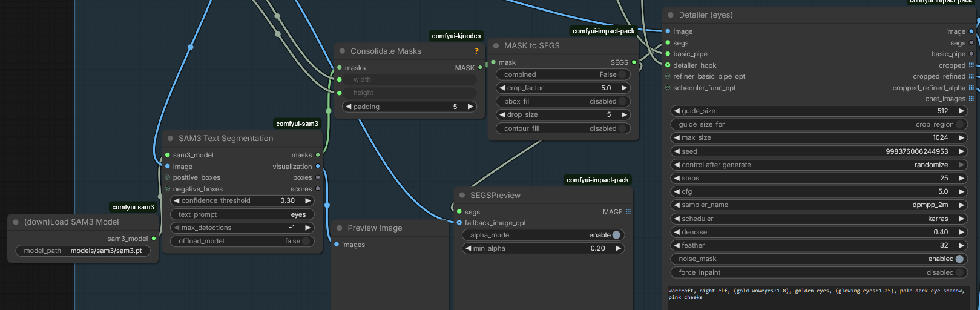Collapse the Preview Image node via its title dot
This screenshot has height=310, width=980.
point(340,228)
